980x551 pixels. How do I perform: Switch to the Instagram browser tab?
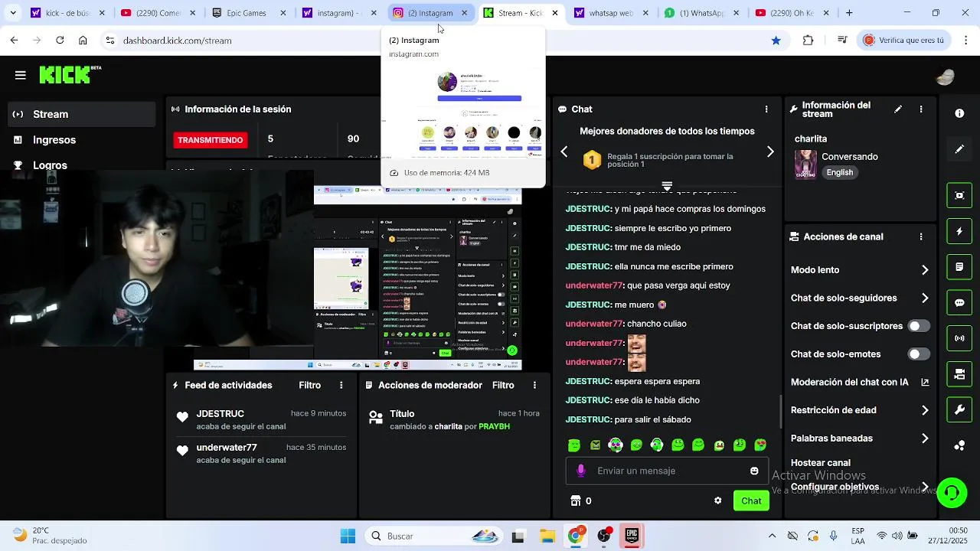pos(430,13)
